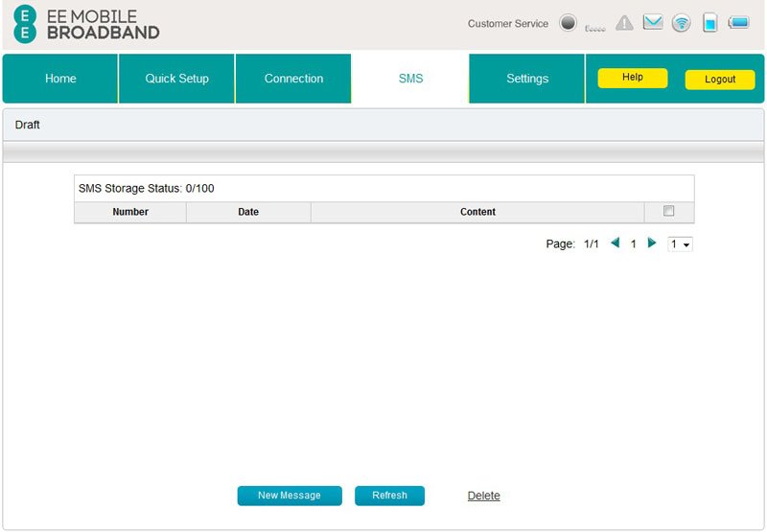
Task: Click the yellow Help button
Action: click(633, 78)
